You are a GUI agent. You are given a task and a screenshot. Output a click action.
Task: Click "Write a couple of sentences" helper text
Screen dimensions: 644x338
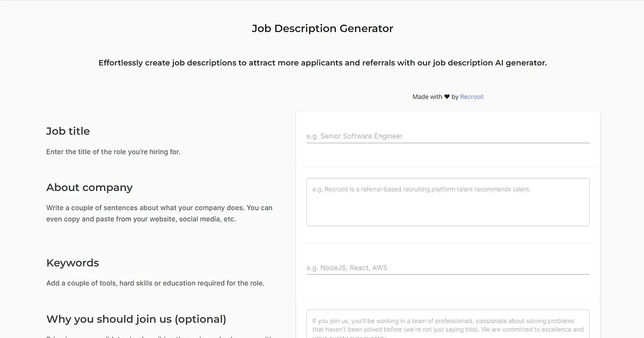tap(159, 208)
